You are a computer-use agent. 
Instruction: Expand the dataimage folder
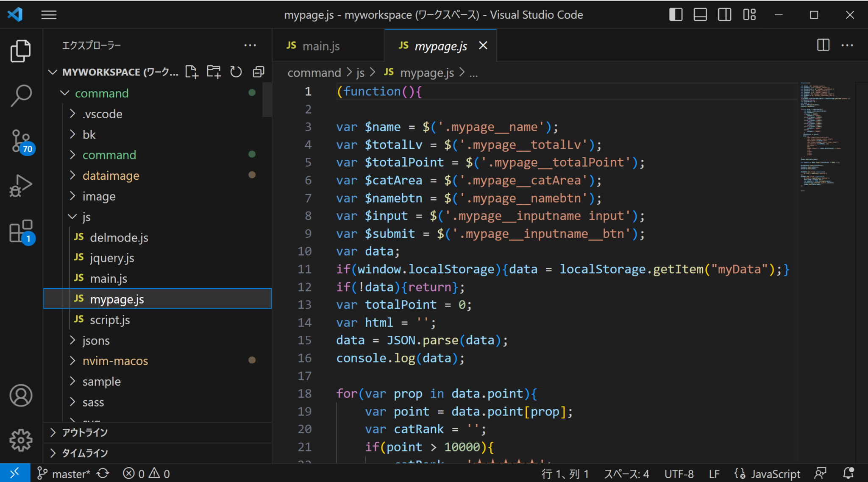pyautogui.click(x=111, y=176)
